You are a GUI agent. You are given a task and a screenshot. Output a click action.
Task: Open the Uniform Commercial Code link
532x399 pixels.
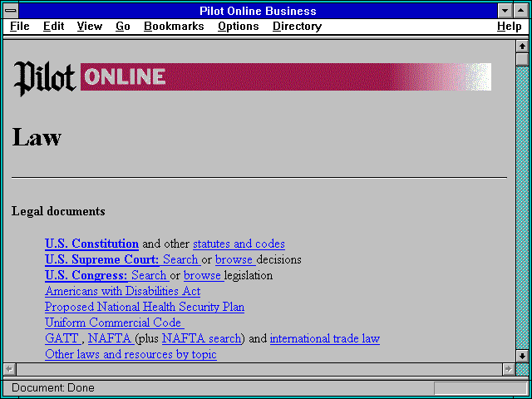(113, 323)
